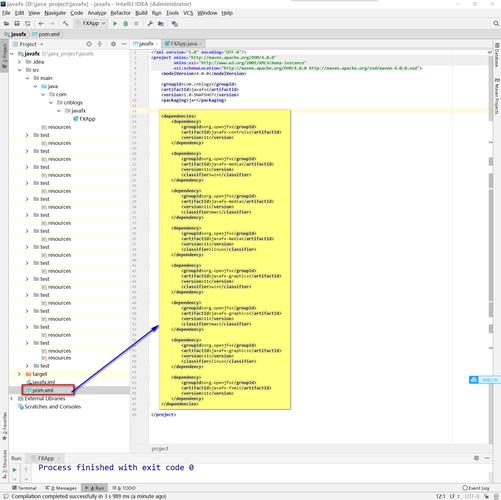Open the Maven Projects side panel

(497, 97)
